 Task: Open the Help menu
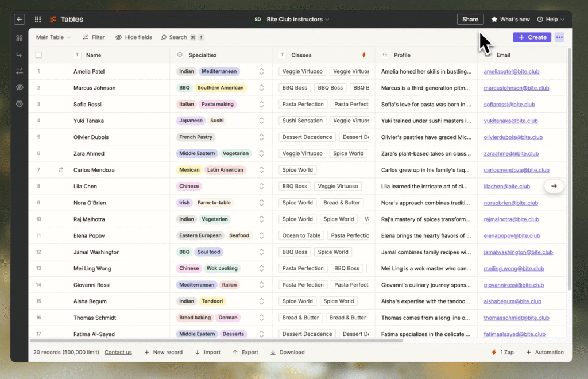coord(551,20)
